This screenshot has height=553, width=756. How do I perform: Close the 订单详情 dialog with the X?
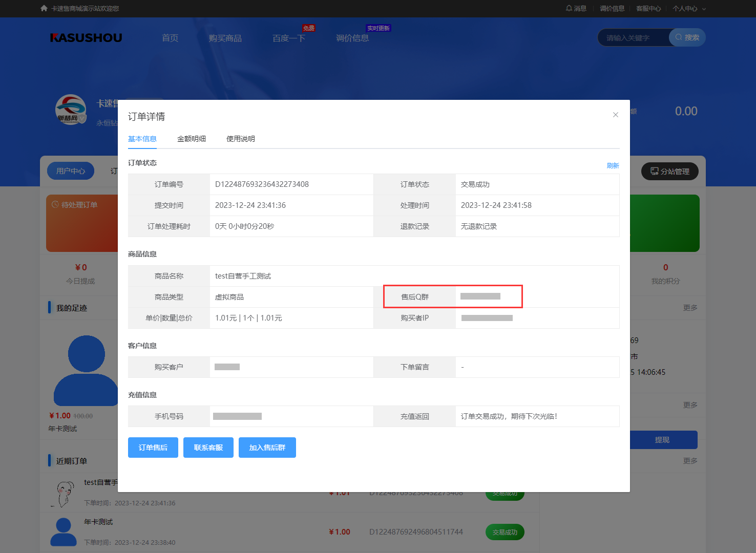pyautogui.click(x=616, y=115)
